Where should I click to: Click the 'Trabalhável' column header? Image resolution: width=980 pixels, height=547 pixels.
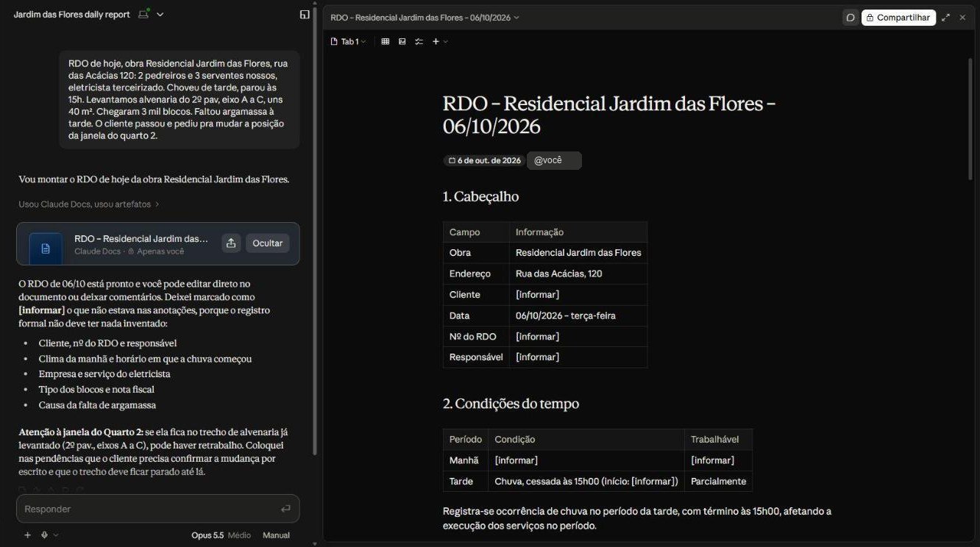point(718,440)
